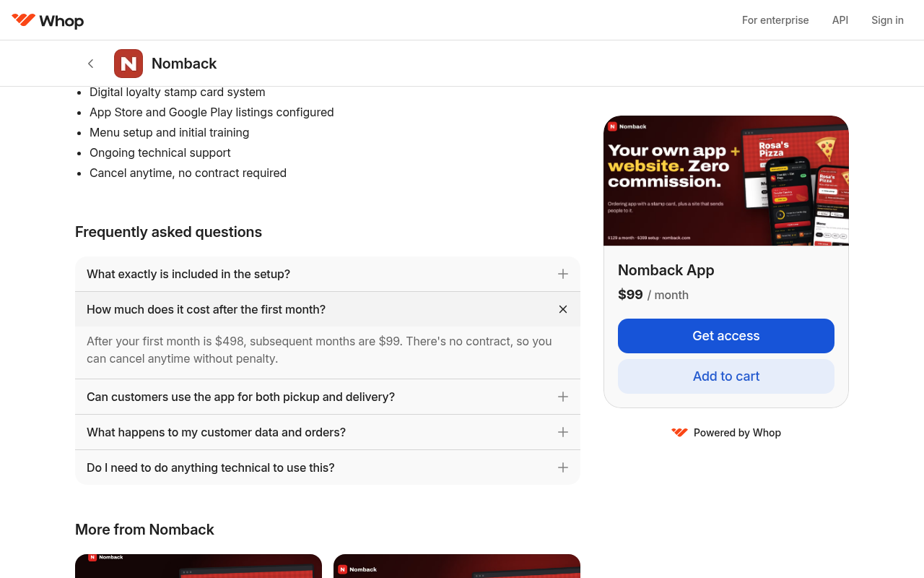
Task: Close the expanded cost answer with X icon
Action: [563, 309]
